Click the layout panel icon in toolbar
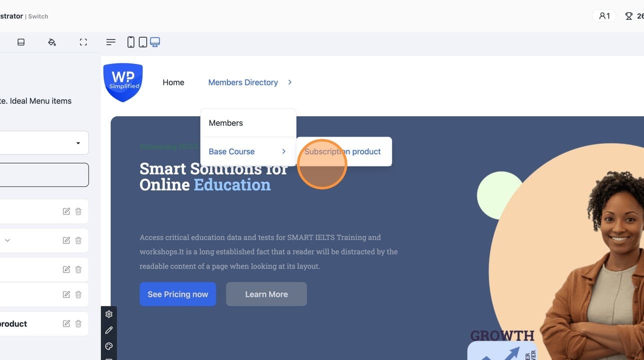 [21, 42]
